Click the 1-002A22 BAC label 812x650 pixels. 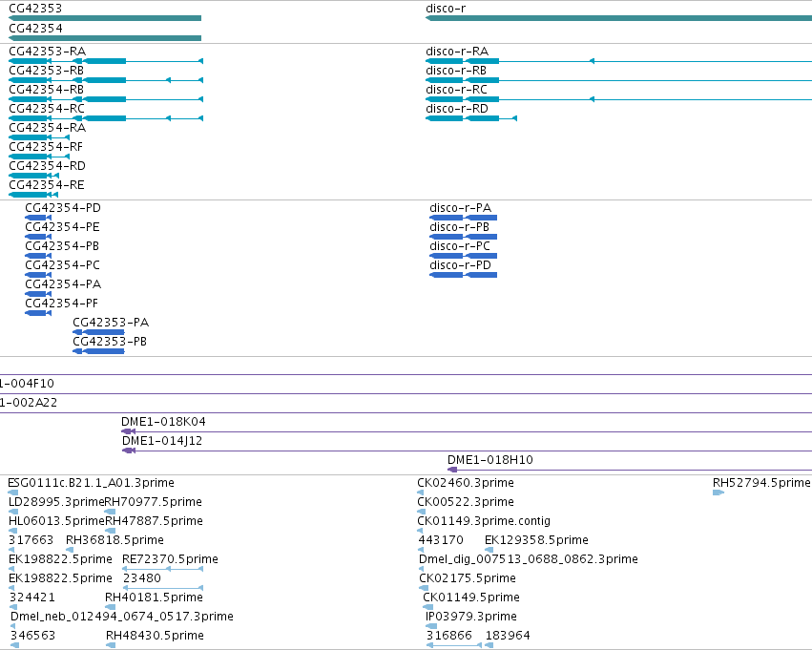pyautogui.click(x=29, y=403)
